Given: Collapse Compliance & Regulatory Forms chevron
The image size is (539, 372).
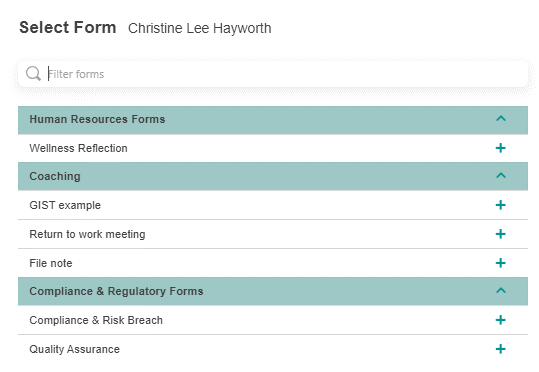Looking at the screenshot, I should (x=501, y=291).
